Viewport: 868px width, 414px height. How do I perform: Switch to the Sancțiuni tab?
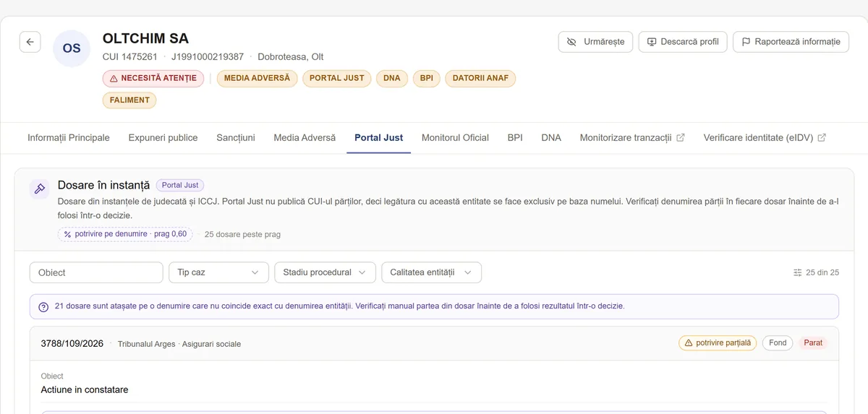[236, 137]
